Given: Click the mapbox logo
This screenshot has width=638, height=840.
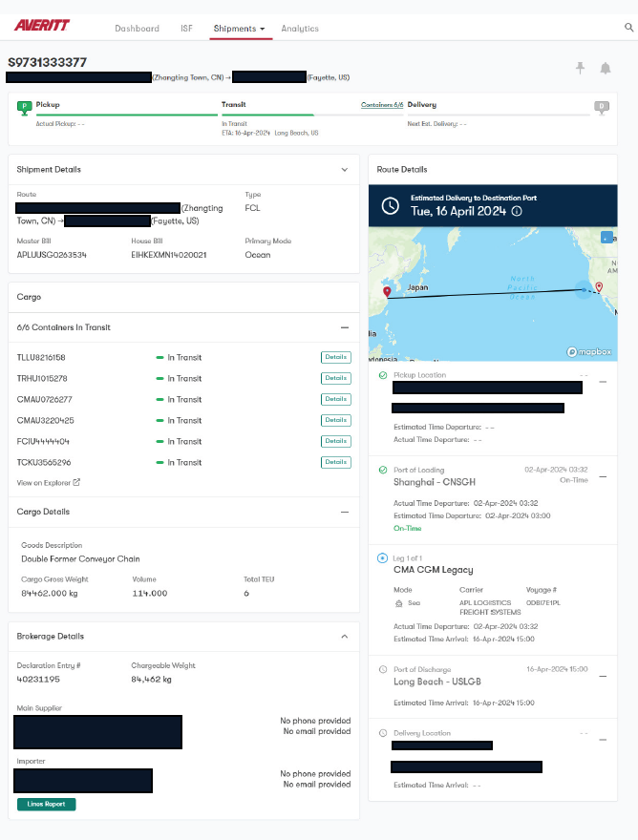Looking at the screenshot, I should click(x=589, y=352).
